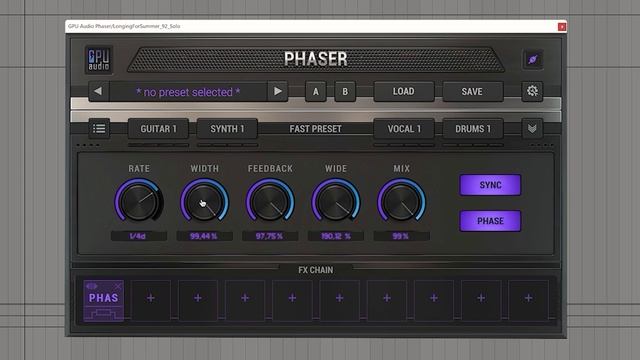Select the DRUMS 1 fast preset
640x360 pixels.
tap(473, 129)
